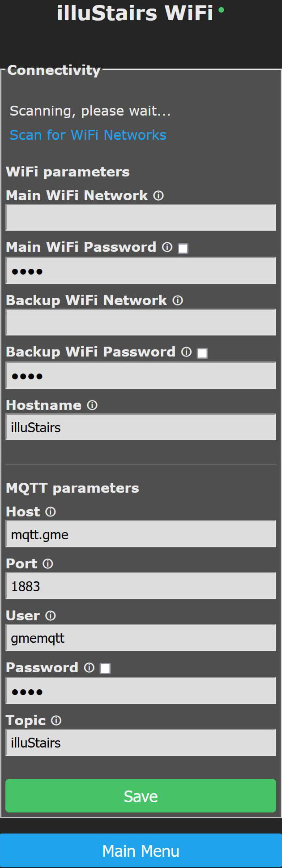This screenshot has width=282, height=868.
Task: Click the Topic info icon
Action: tap(56, 721)
